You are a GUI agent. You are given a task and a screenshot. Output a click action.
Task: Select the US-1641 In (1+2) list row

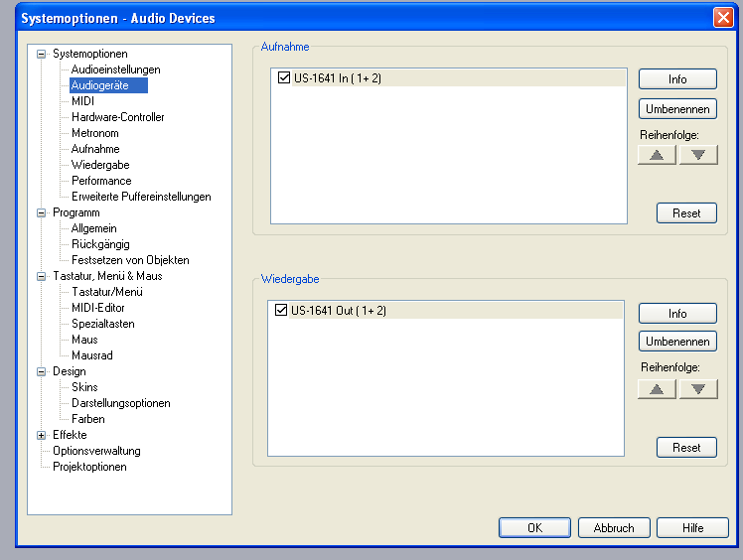[449, 78]
